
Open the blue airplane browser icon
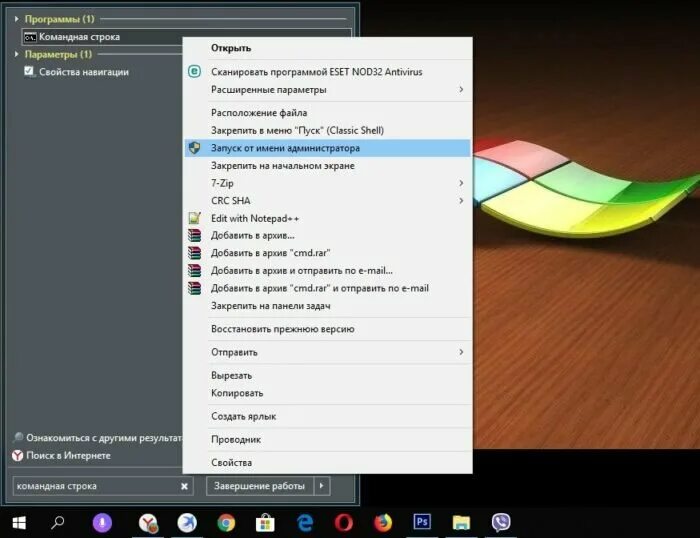(x=187, y=522)
